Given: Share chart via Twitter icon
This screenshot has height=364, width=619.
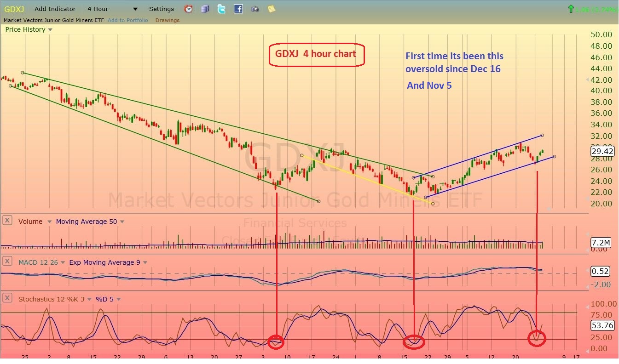Looking at the screenshot, I should 221,9.
